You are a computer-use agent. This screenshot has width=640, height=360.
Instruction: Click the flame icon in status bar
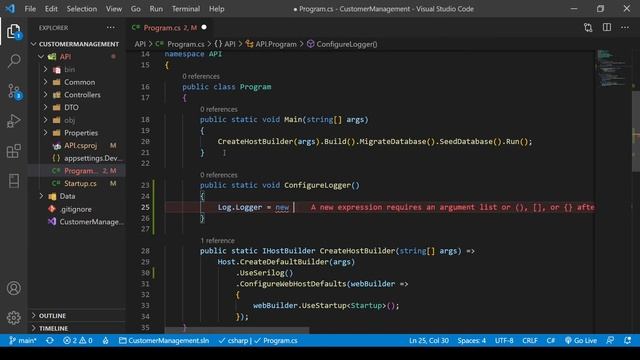pos(105,340)
